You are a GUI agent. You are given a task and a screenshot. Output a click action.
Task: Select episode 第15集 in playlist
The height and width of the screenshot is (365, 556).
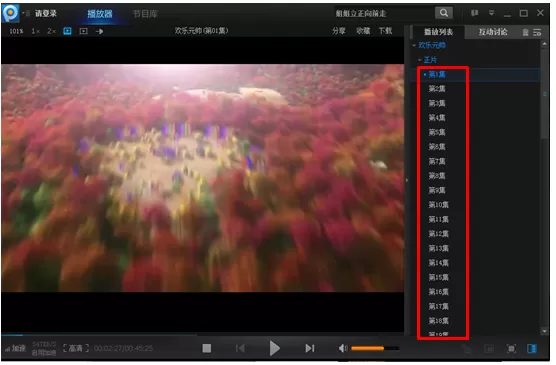[x=439, y=277]
